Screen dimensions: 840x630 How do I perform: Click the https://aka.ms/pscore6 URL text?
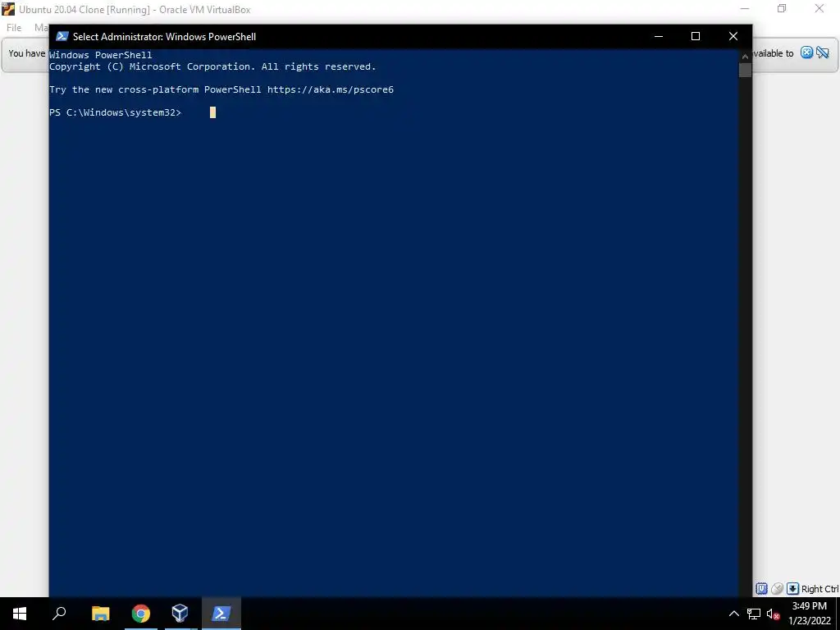331,89
